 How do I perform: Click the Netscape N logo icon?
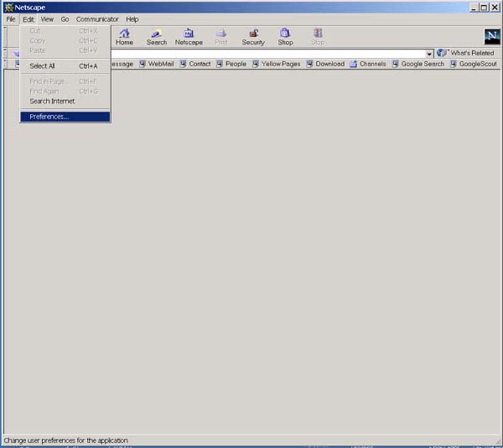(492, 36)
